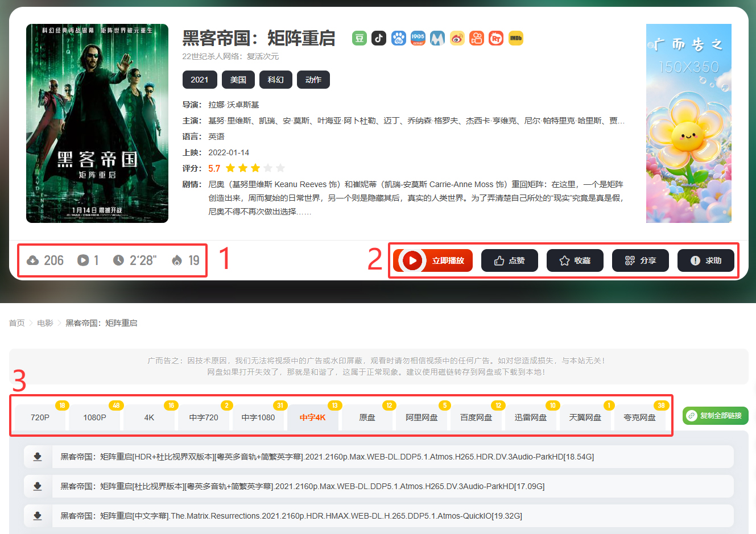Switch to the 720P tab
756x534 pixels.
pyautogui.click(x=40, y=417)
